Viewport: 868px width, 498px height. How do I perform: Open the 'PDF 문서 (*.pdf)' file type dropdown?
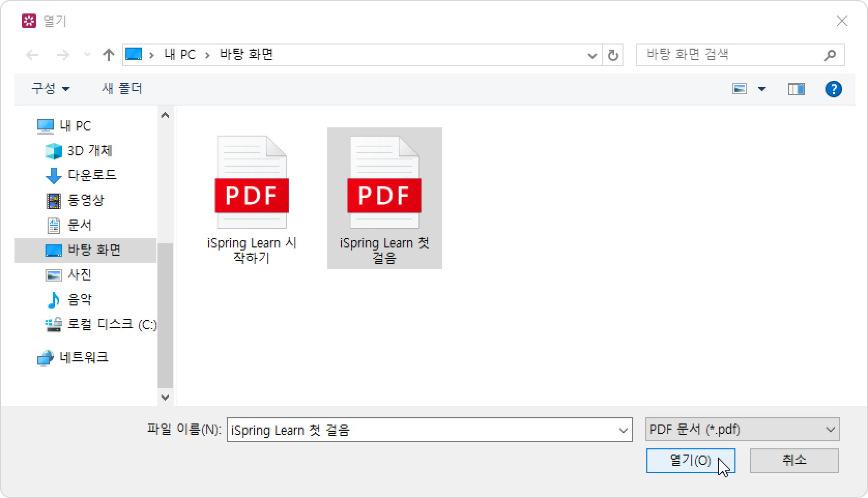(x=742, y=430)
